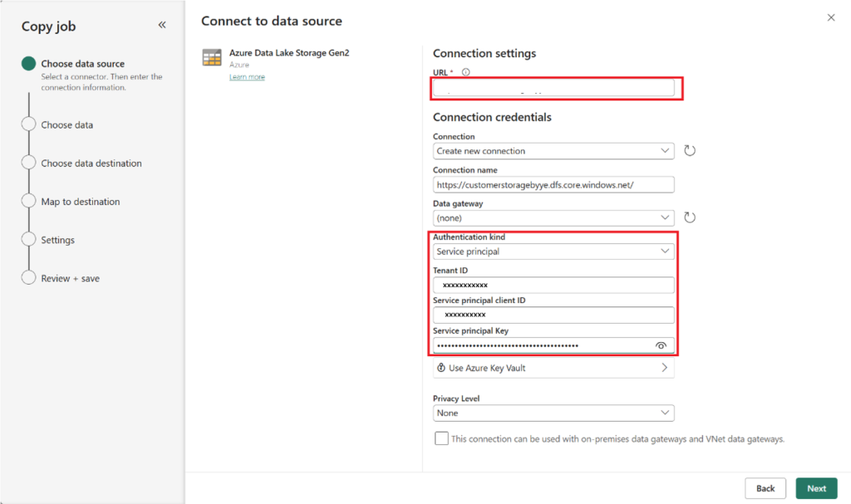Click the Back button
Viewport: 851px width, 504px height.
point(765,488)
